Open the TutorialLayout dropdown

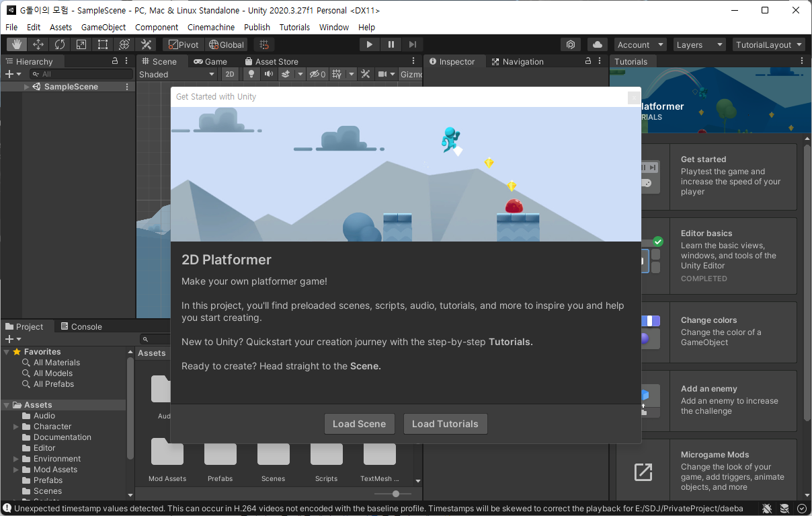(769, 44)
